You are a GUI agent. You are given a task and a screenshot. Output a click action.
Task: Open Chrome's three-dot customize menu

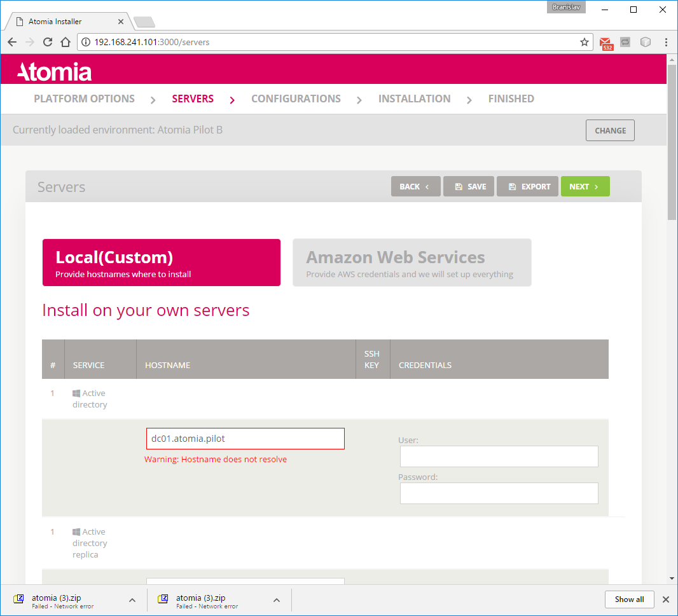[x=666, y=42]
